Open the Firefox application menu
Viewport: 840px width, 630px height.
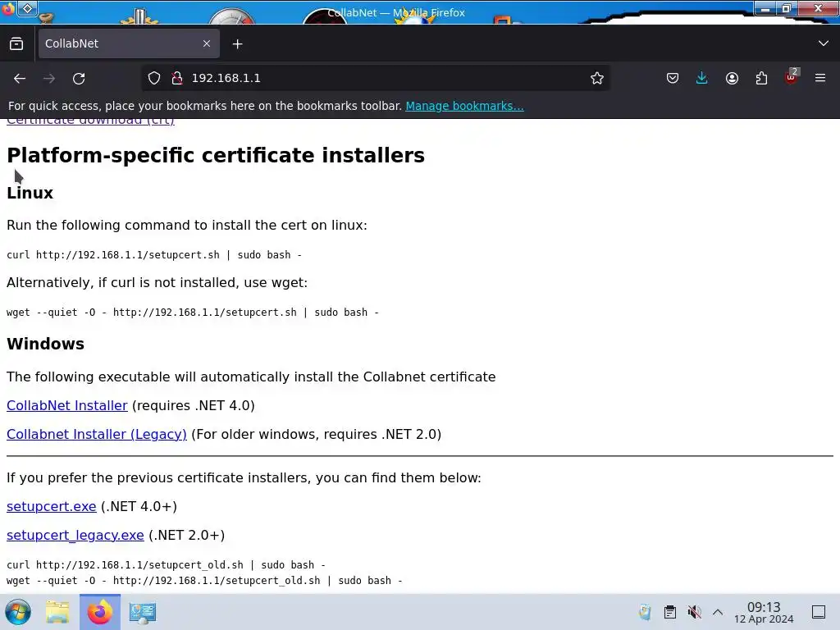click(820, 78)
